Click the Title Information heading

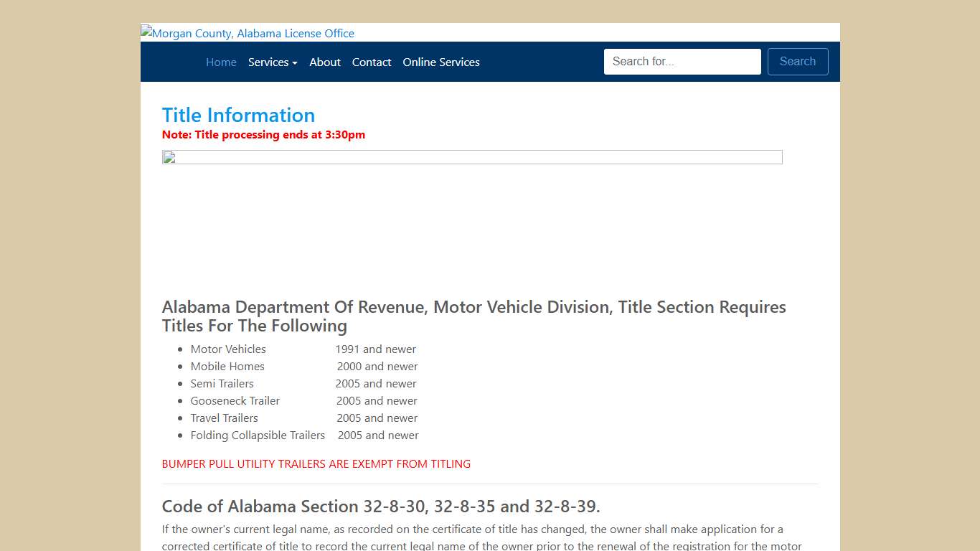(x=238, y=115)
